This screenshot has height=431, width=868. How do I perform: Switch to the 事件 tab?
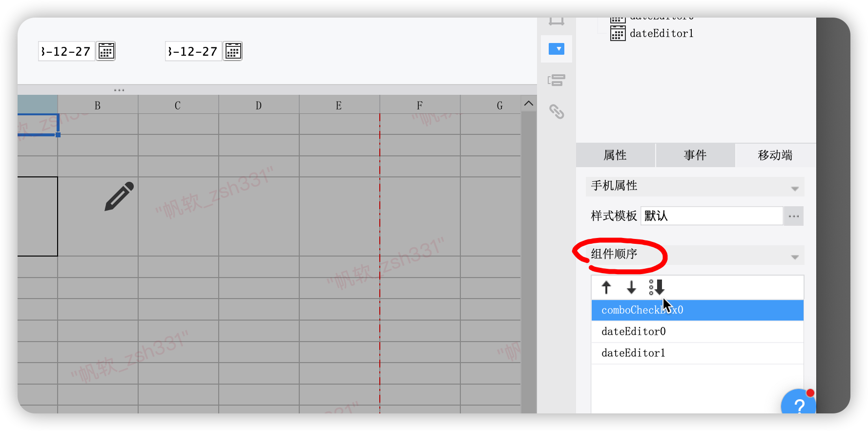[695, 155]
